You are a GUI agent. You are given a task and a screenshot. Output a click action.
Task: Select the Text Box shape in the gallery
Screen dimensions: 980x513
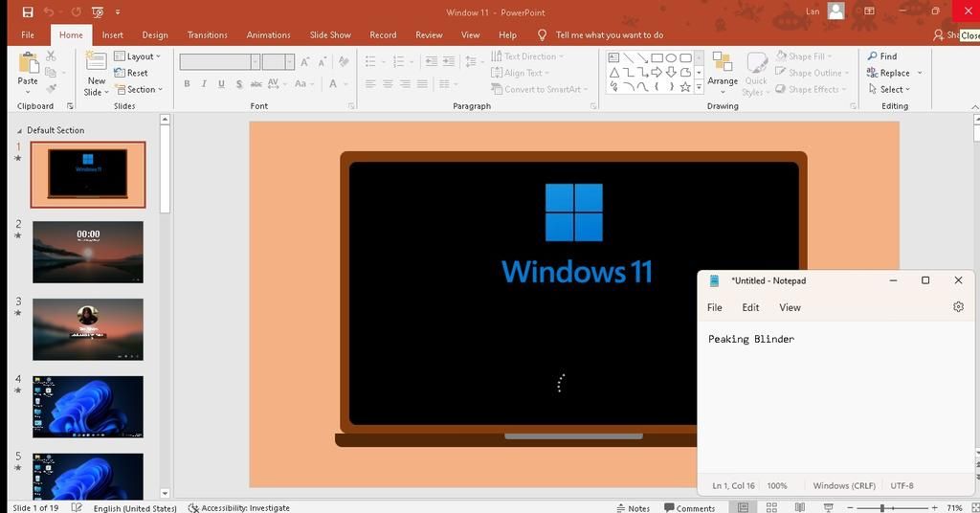click(613, 57)
